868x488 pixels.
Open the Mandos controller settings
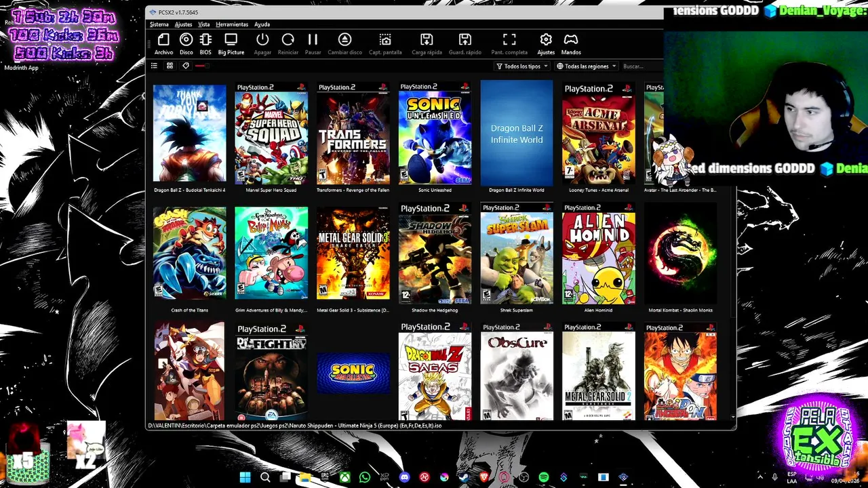pos(571,43)
